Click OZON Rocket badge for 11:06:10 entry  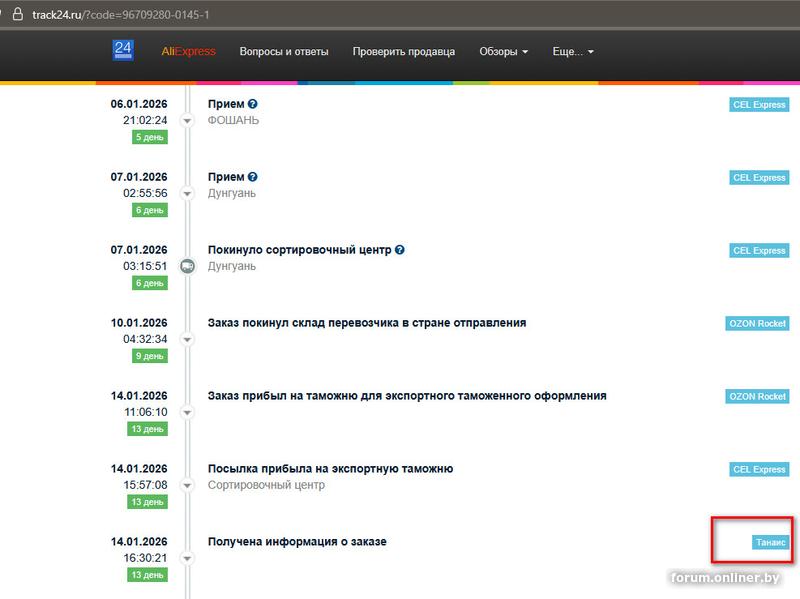point(757,396)
